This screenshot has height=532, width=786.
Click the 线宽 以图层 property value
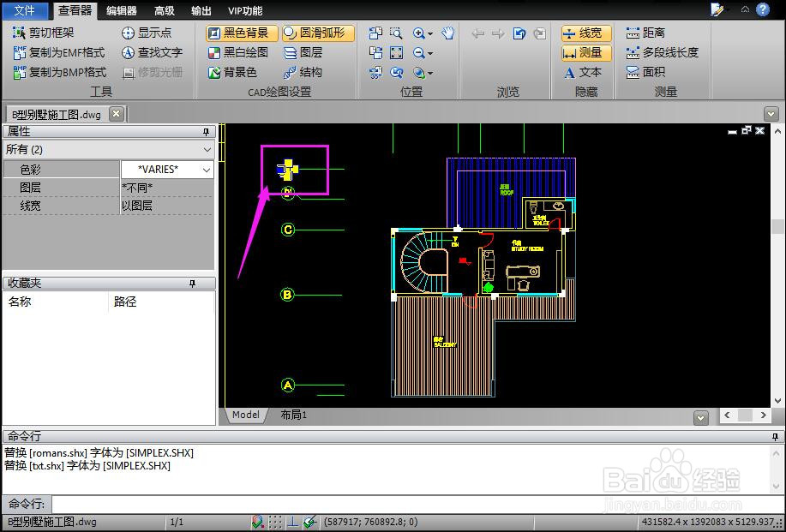(166, 206)
